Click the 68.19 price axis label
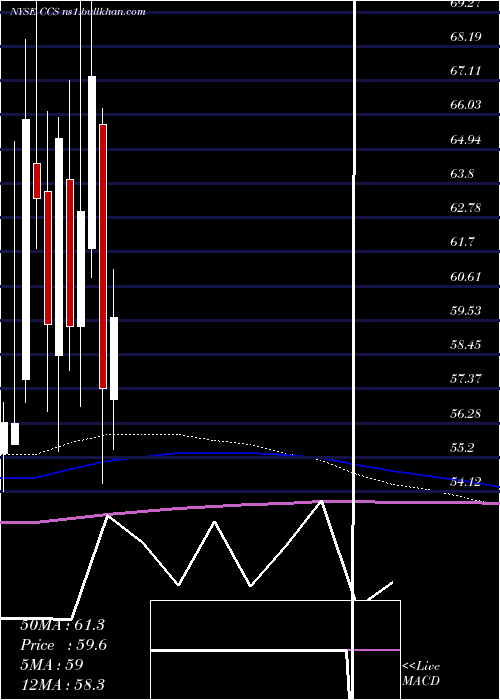500x700 pixels. pyautogui.click(x=466, y=36)
